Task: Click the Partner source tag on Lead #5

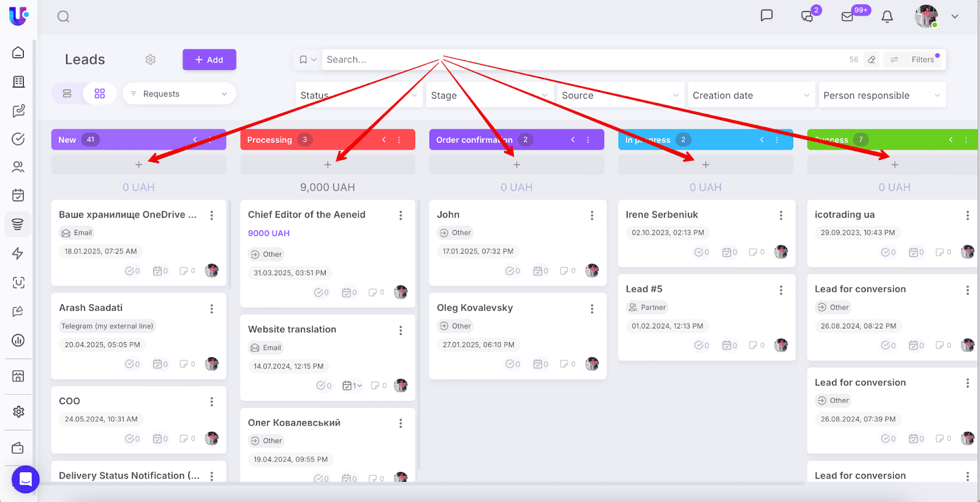Action: point(647,307)
